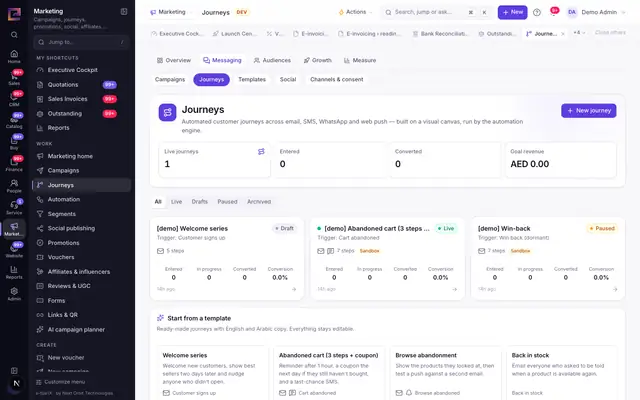Close the Journeys workspace tab
Screen dimensions: 640x400
[x=563, y=34]
